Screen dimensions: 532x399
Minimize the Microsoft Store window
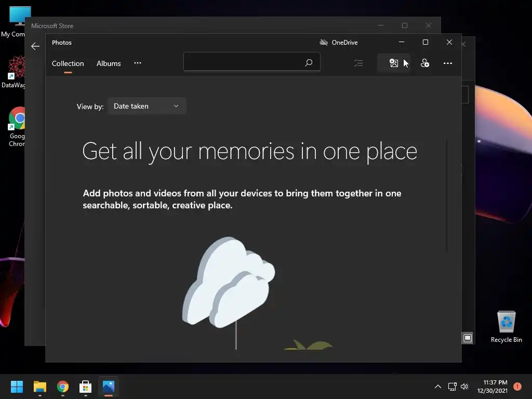click(x=381, y=25)
